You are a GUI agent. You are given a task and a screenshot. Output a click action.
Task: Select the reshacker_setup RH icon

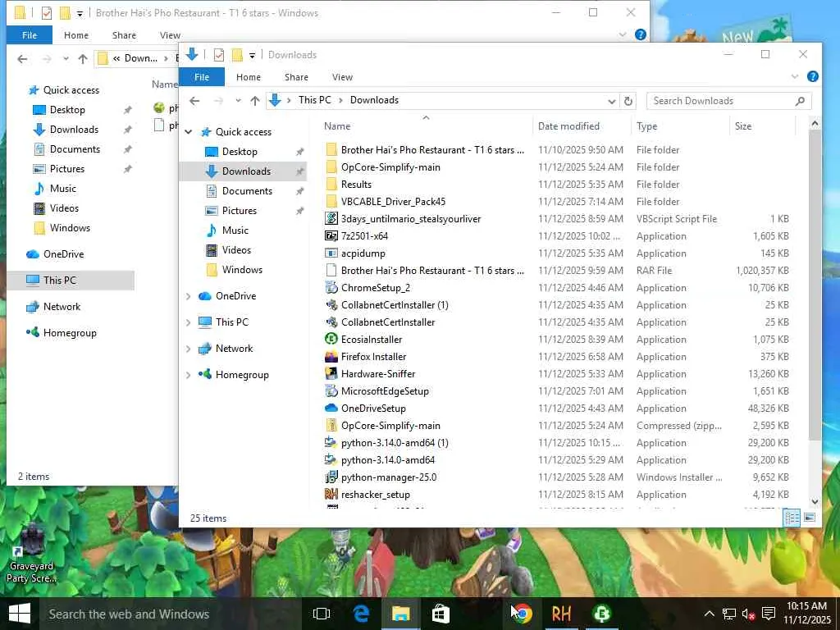click(x=331, y=494)
